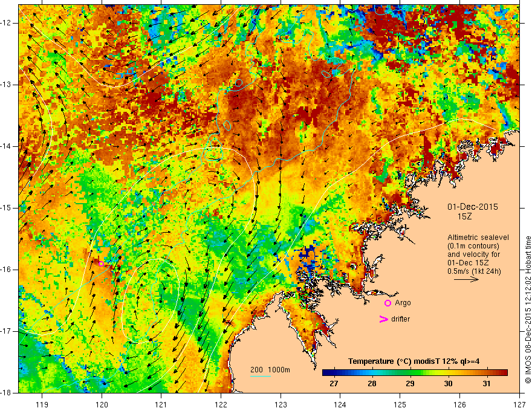Click the 'Argo' legend label

403,303
